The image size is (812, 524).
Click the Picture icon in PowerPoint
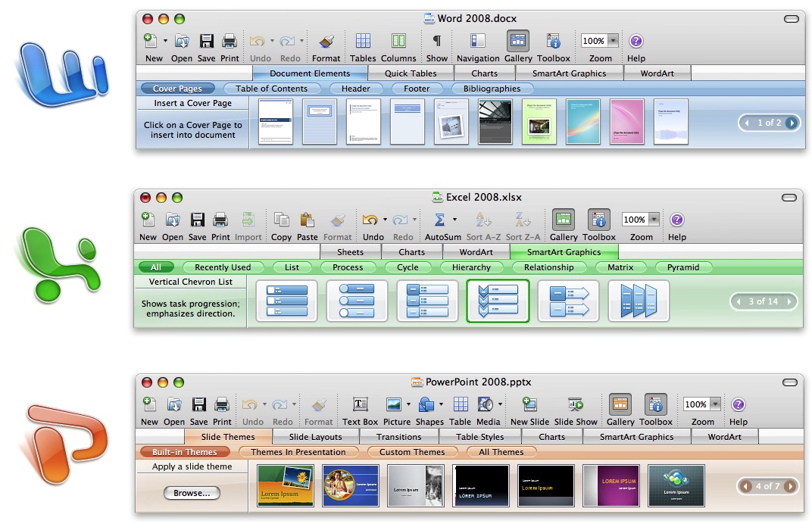point(394,404)
